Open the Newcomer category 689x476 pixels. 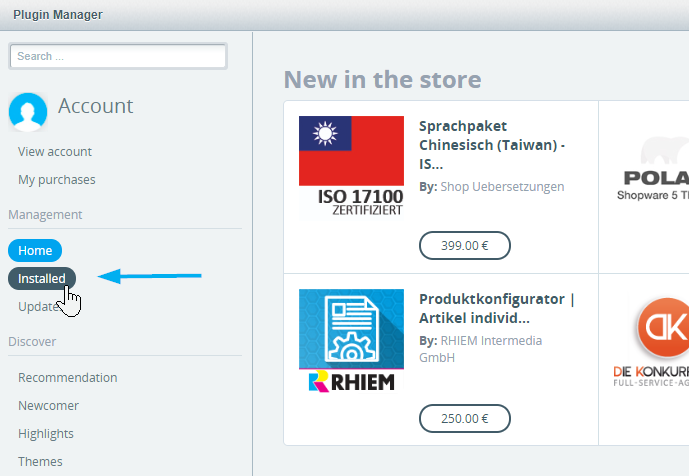click(x=48, y=406)
